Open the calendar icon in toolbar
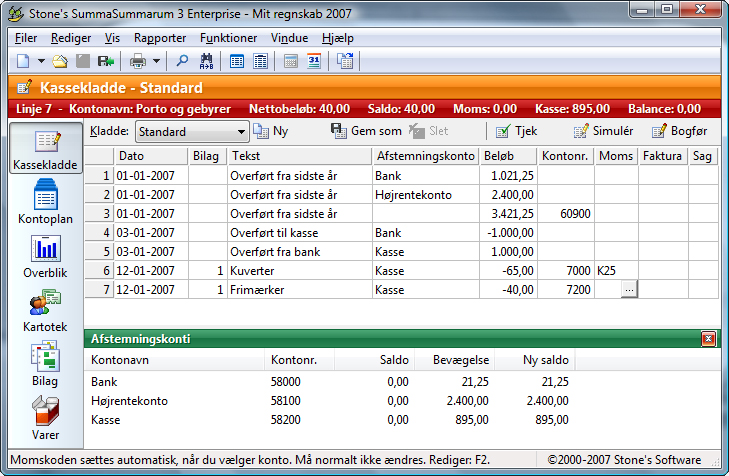This screenshot has height=476, width=729. coord(313,61)
